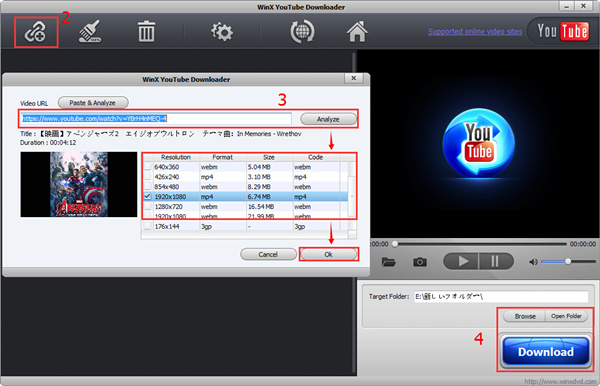Click the globe update icon

click(x=302, y=32)
